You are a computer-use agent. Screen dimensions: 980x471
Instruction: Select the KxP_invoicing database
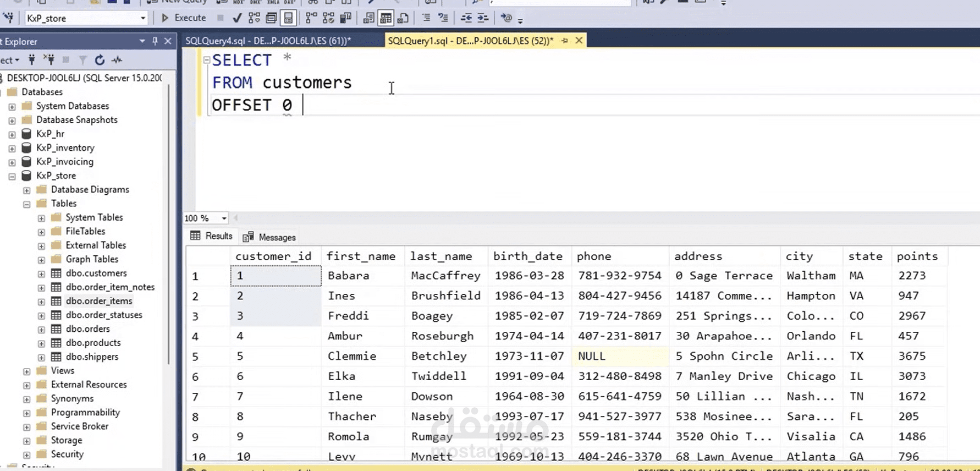pyautogui.click(x=65, y=162)
